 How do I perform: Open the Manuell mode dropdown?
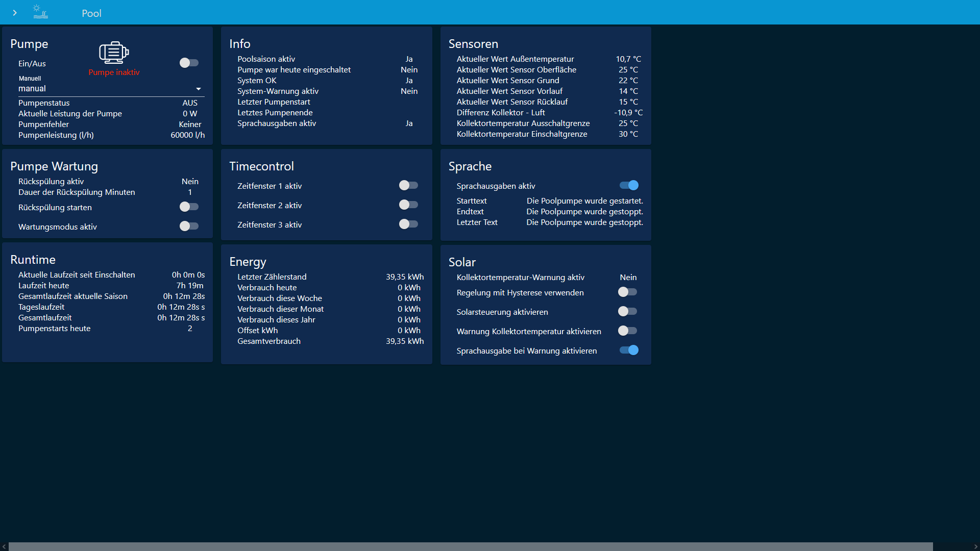107,89
